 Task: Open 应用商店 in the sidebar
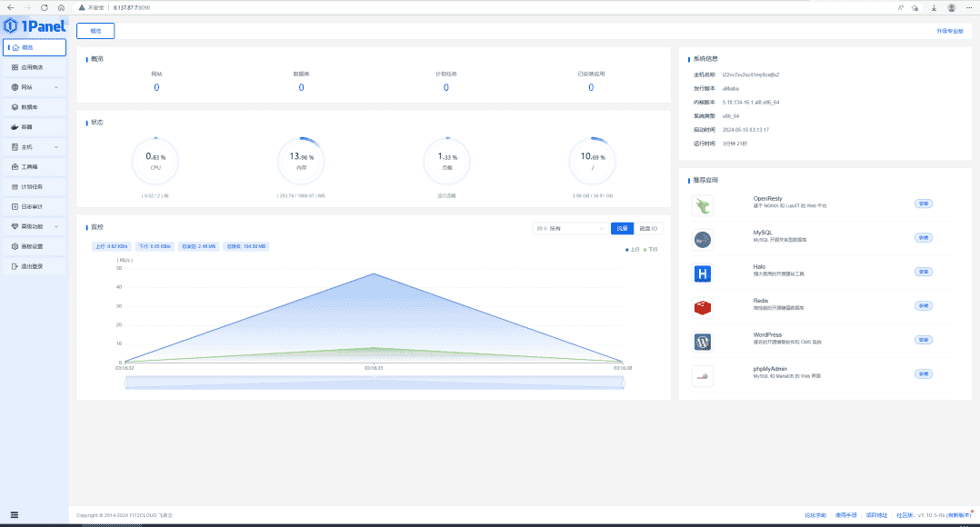(35, 67)
